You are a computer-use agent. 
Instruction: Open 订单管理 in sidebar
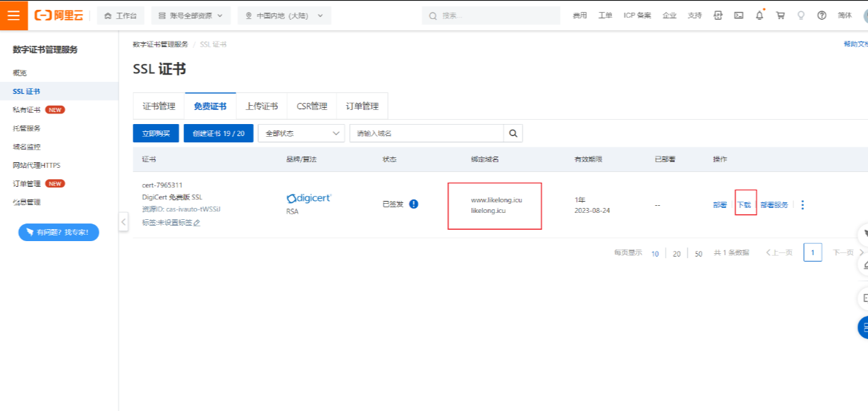(27, 183)
